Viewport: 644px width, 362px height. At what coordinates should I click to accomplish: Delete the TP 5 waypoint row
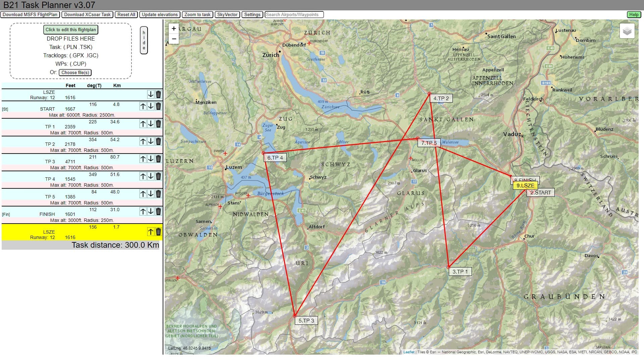[158, 194]
